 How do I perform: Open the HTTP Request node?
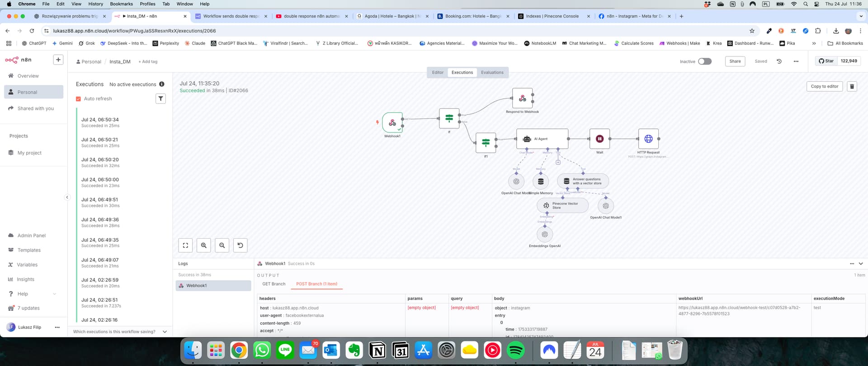pos(648,139)
